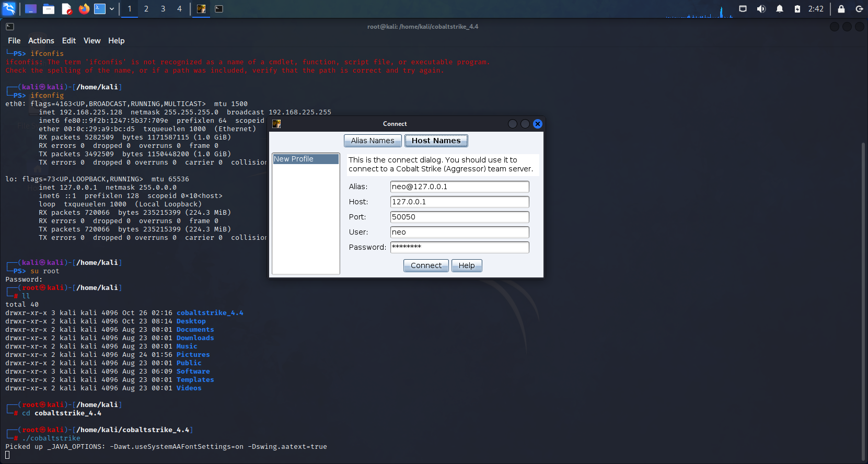Open the notifications bell icon
The width and height of the screenshot is (868, 464).
click(x=779, y=9)
